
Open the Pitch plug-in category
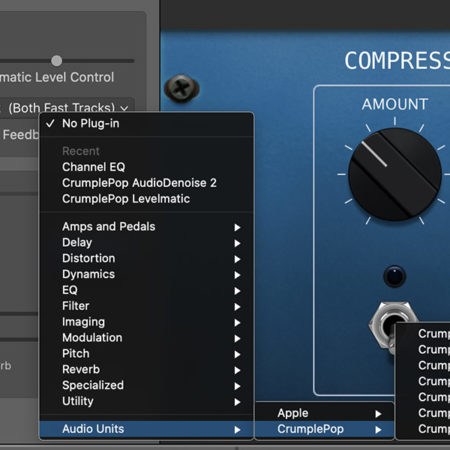(146, 354)
